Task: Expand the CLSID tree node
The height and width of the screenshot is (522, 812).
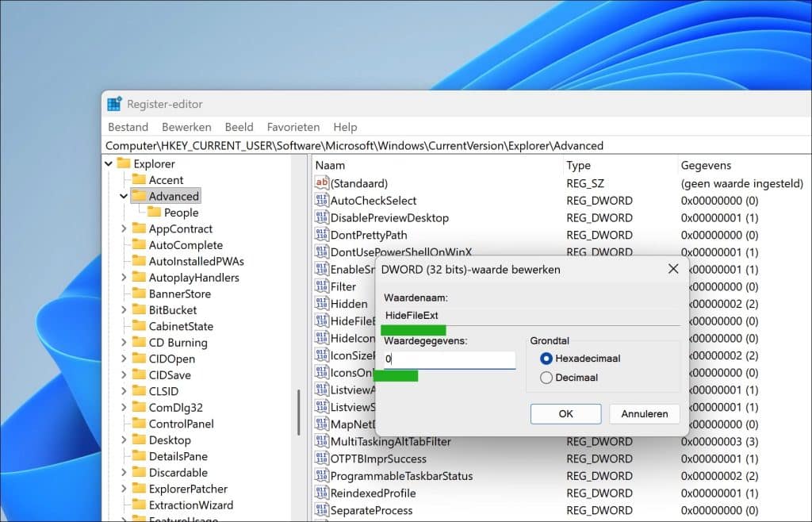Action: coord(124,392)
